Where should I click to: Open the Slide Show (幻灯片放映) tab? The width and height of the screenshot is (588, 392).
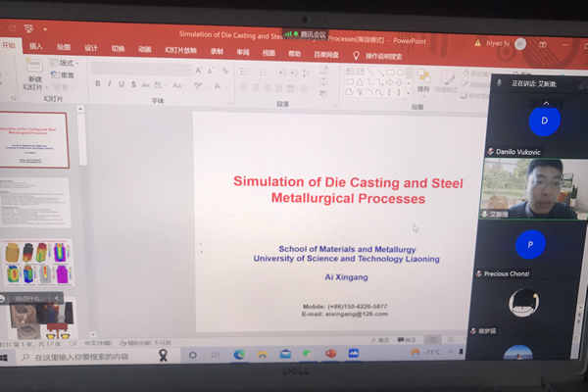(x=180, y=50)
